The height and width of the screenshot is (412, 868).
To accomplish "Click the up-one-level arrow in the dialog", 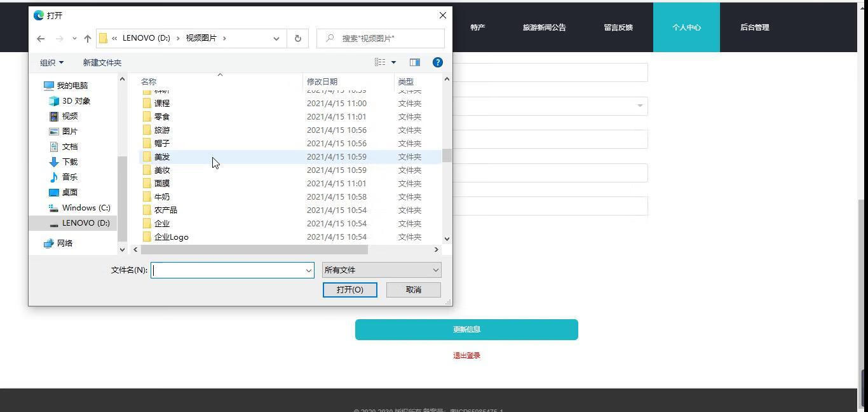I will tap(88, 38).
